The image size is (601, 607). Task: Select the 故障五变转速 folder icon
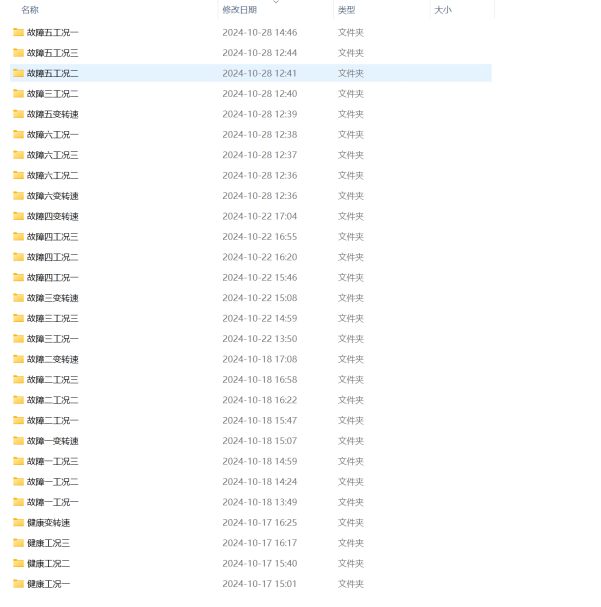click(x=18, y=114)
